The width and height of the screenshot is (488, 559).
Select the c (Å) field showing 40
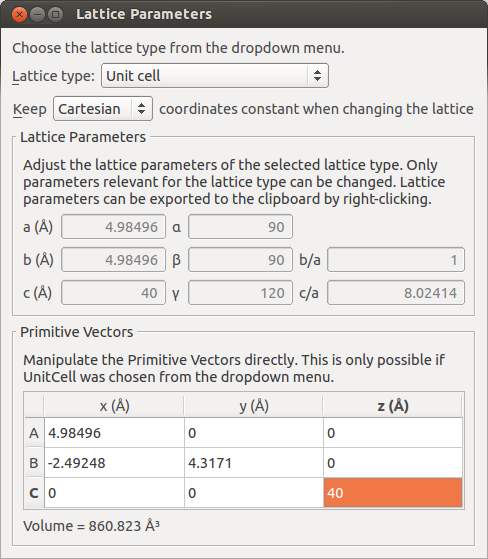pyautogui.click(x=113, y=293)
